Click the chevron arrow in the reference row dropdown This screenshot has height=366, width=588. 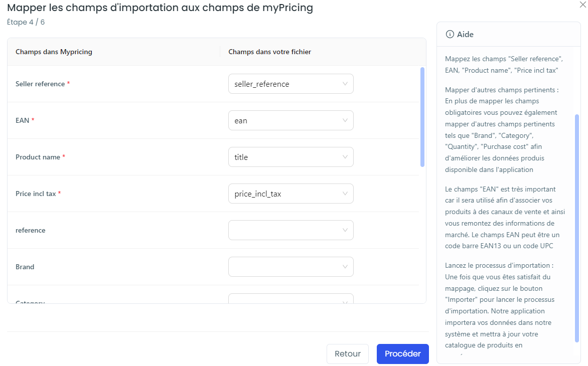coord(345,231)
